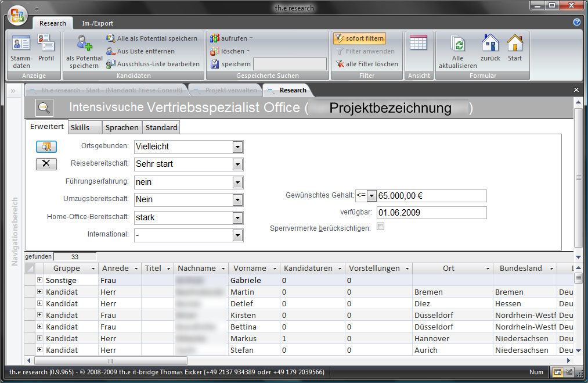Click 'Ausschluss-Liste bearbeiten' button
588x383 pixels.
[153, 64]
